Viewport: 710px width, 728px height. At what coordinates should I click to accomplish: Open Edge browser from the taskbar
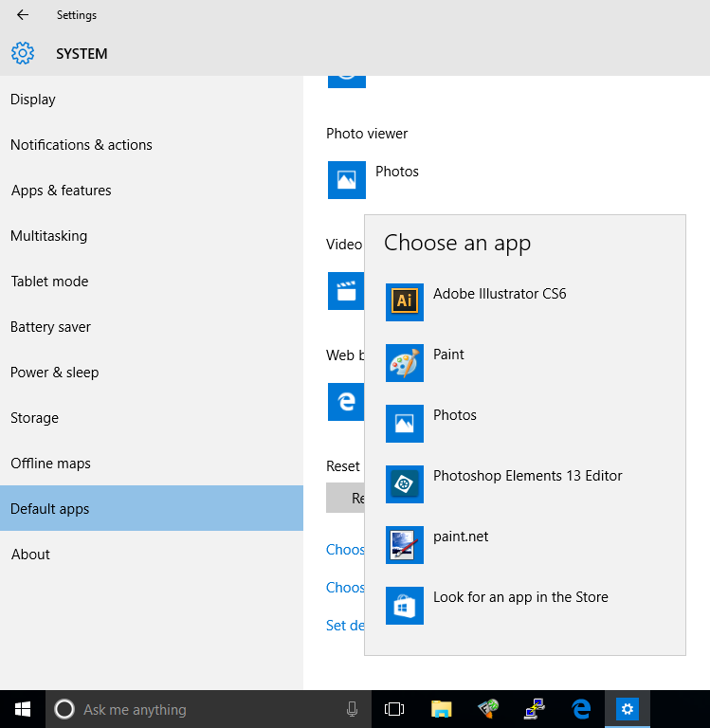click(x=581, y=709)
